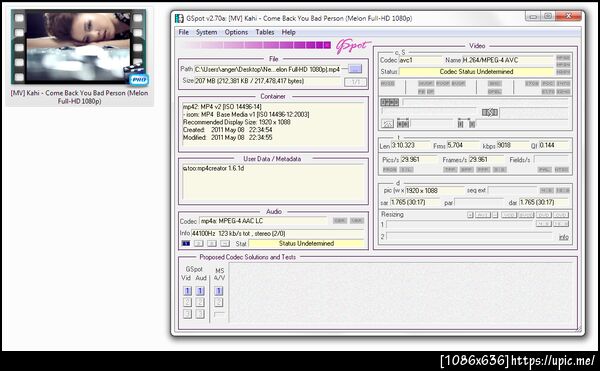600x371 pixels.
Task: Open the info link in Resizing section
Action: 564,237
